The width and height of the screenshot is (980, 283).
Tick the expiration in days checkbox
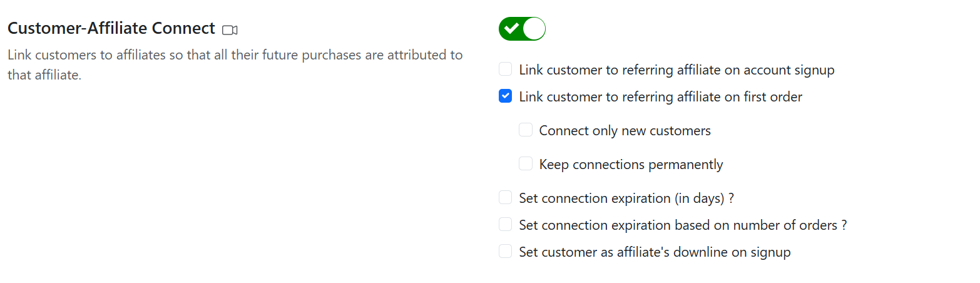click(x=505, y=198)
